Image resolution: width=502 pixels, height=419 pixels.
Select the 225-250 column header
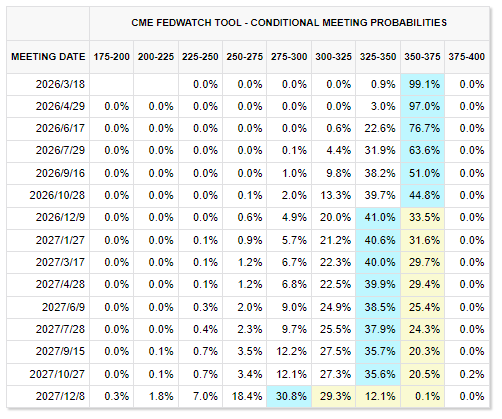[200, 57]
